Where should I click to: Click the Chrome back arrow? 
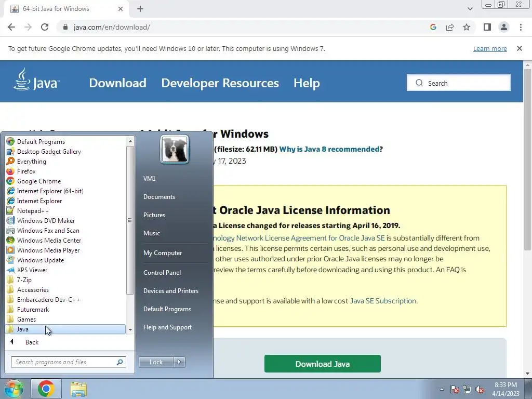[x=11, y=27]
